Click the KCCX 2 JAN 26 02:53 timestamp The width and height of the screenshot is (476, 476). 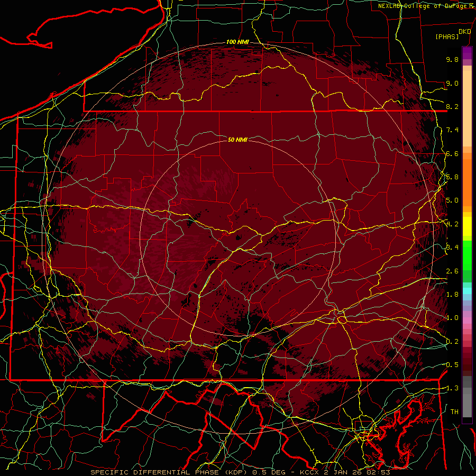345,472
